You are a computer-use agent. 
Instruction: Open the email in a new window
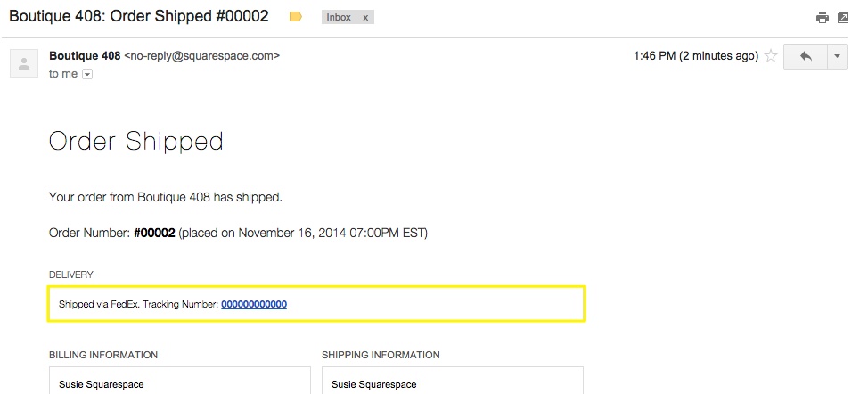click(x=843, y=18)
